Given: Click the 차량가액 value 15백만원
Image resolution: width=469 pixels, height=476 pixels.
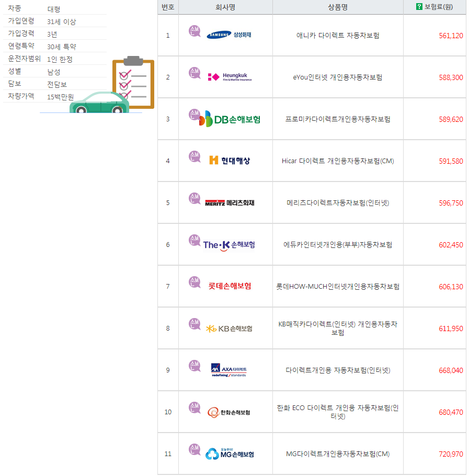Looking at the screenshot, I should point(60,97).
